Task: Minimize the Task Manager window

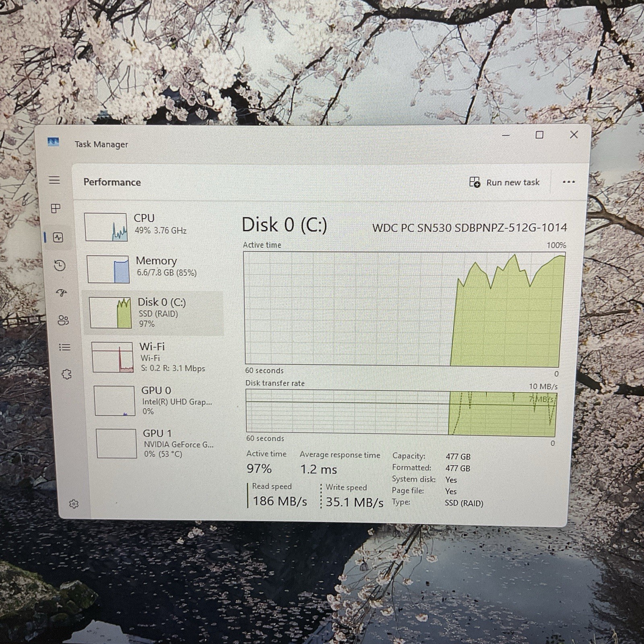Action: click(506, 135)
